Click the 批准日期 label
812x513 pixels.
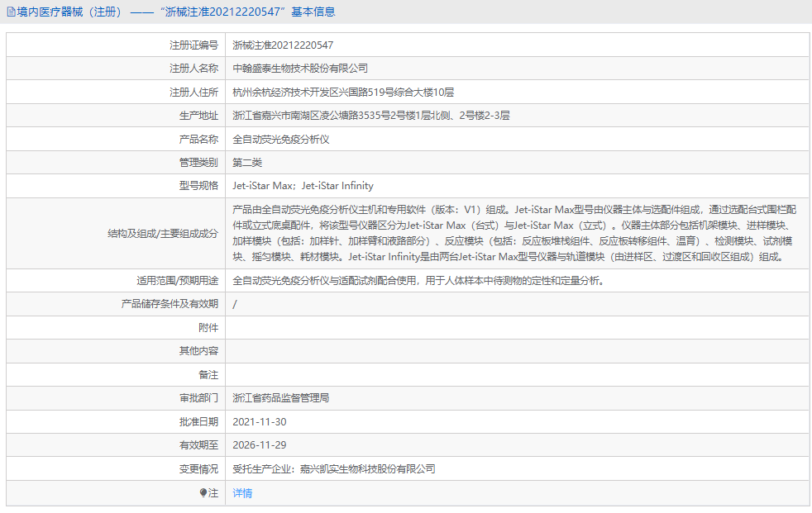tap(198, 421)
